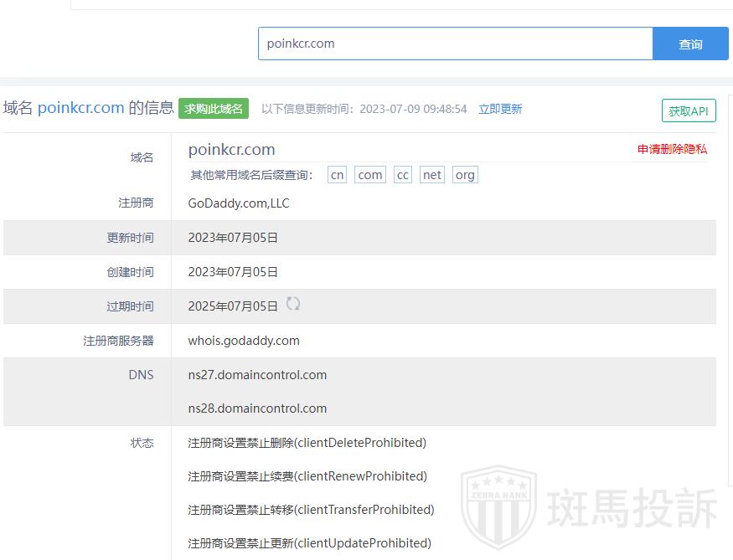Click the ns27.domaincontrol.com DNS entry
733x560 pixels.
[x=257, y=375]
